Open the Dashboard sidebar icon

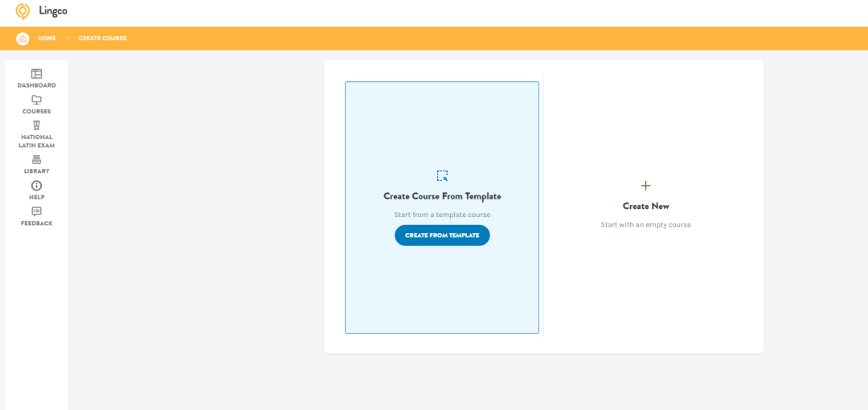(x=36, y=74)
